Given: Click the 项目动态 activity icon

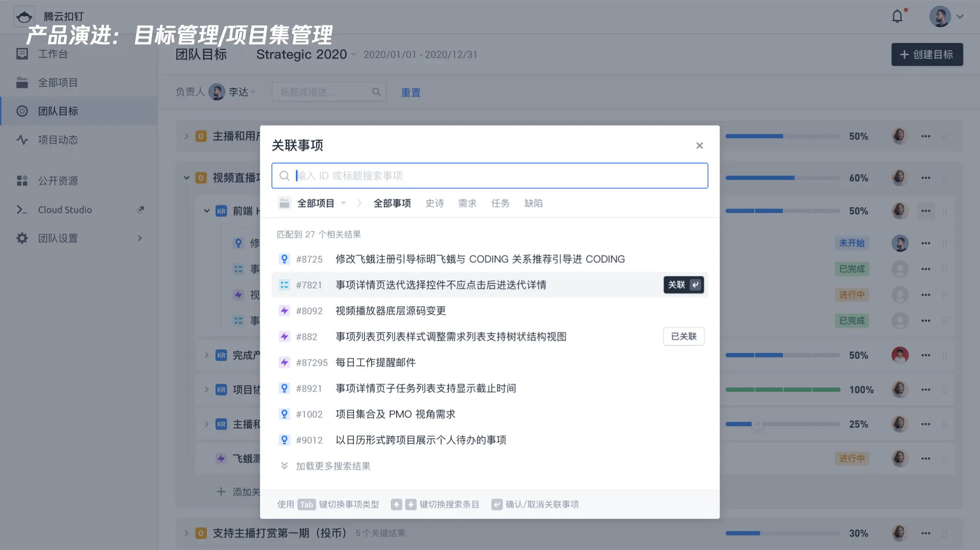Looking at the screenshot, I should (x=22, y=140).
